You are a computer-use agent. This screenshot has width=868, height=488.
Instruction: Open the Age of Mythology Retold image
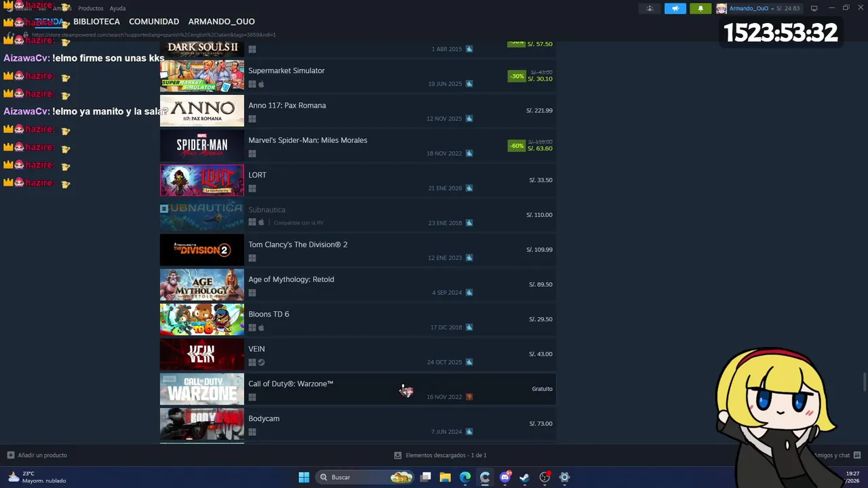tap(202, 285)
